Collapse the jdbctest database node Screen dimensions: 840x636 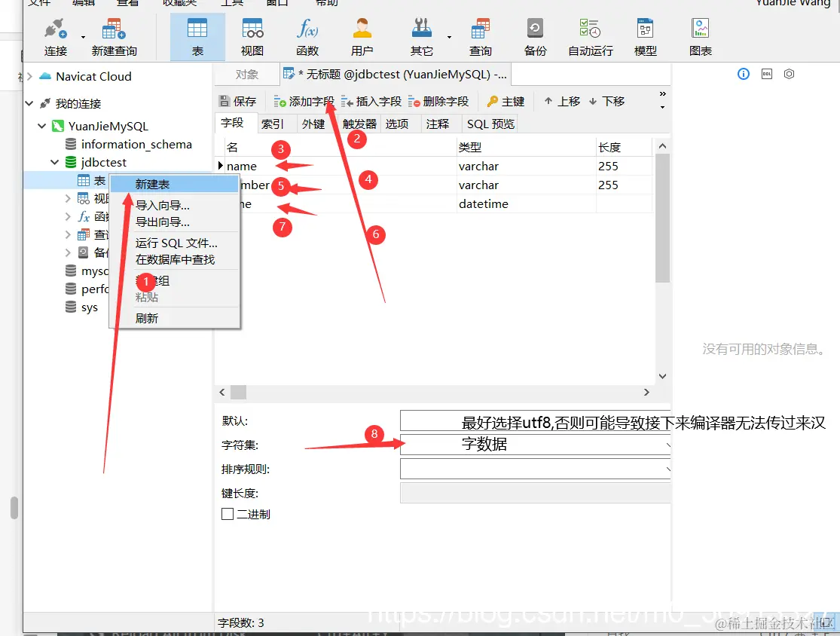click(54, 161)
